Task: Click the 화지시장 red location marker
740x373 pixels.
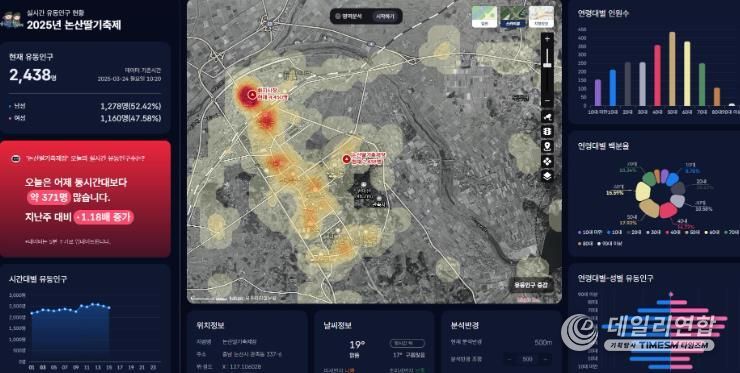Action: (x=252, y=94)
